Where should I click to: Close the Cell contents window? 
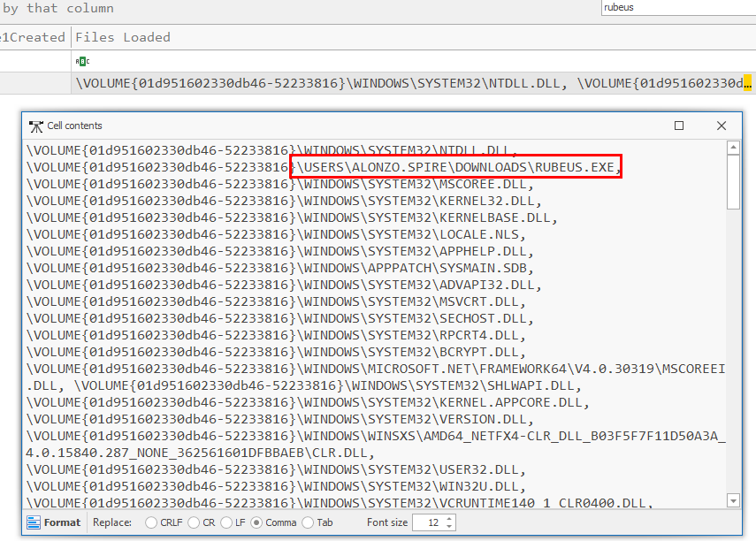pos(722,126)
